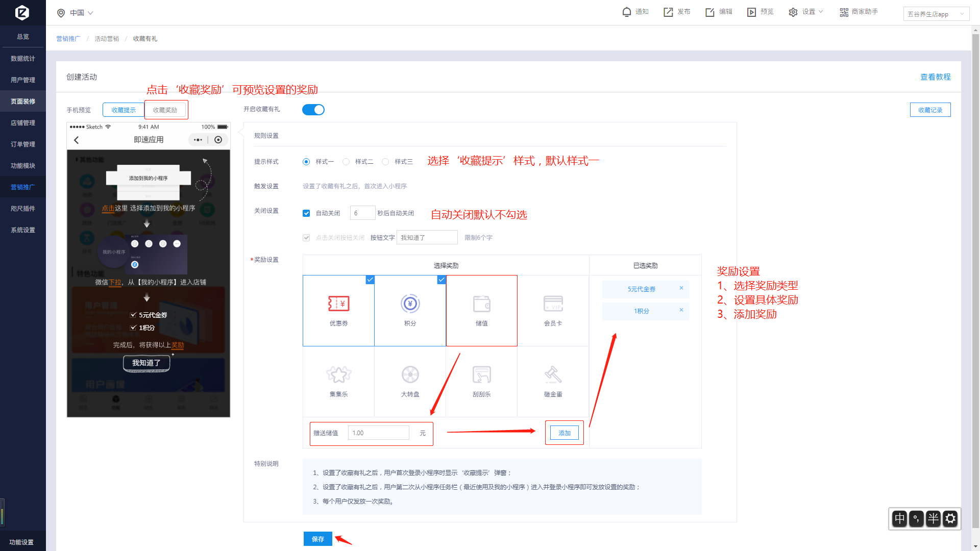Click the 设置 gear icon in top bar
The height and width of the screenshot is (551, 980).
pyautogui.click(x=793, y=12)
